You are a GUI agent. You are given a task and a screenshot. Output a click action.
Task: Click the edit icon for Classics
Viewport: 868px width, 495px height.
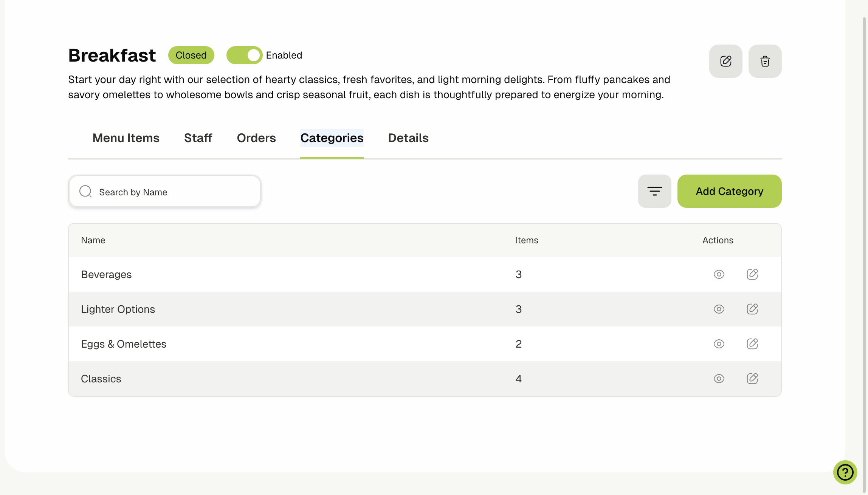click(752, 378)
